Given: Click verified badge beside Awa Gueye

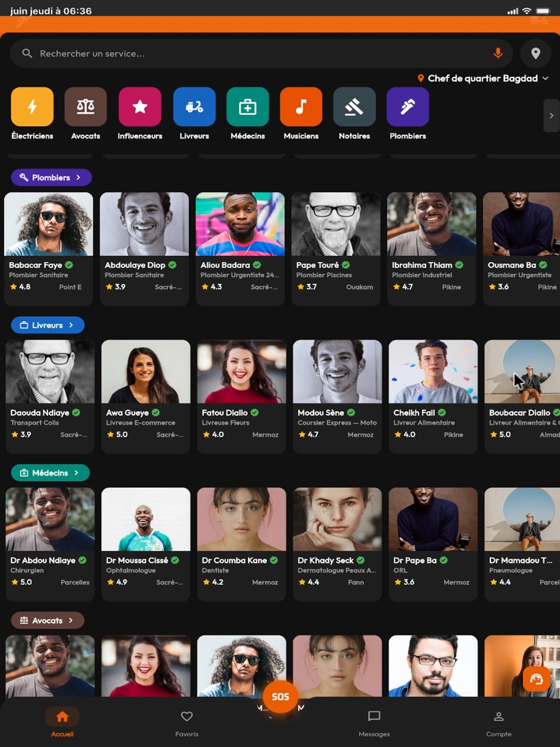Looking at the screenshot, I should coord(156,412).
